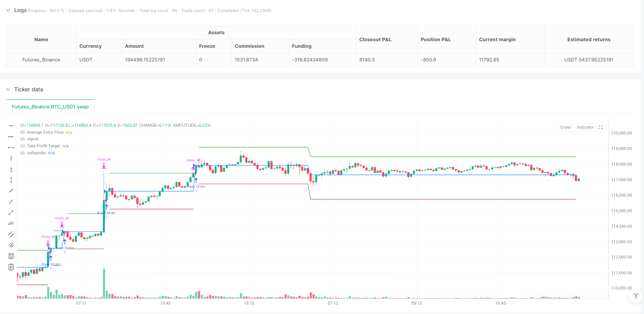Viewport: 644px width, 314px height.
Task: Hide the Average Entry Price indicator
Action: coord(23,133)
